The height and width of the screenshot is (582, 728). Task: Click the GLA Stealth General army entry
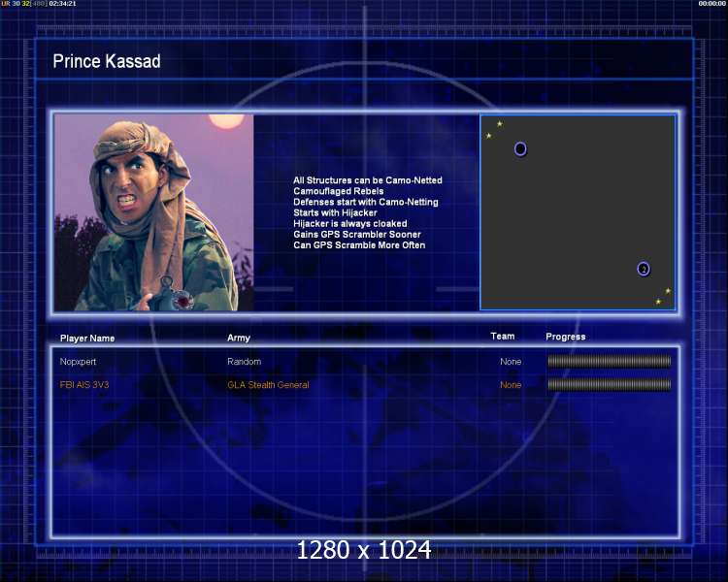pos(268,385)
